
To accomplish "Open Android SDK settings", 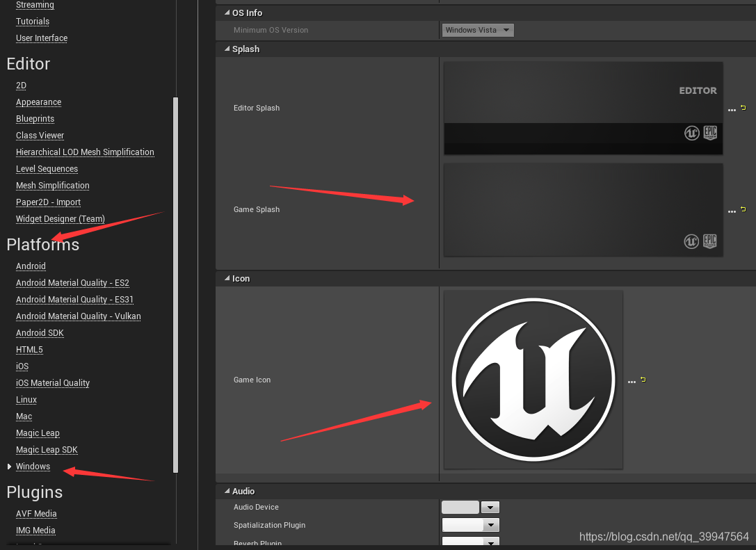I will (x=40, y=333).
